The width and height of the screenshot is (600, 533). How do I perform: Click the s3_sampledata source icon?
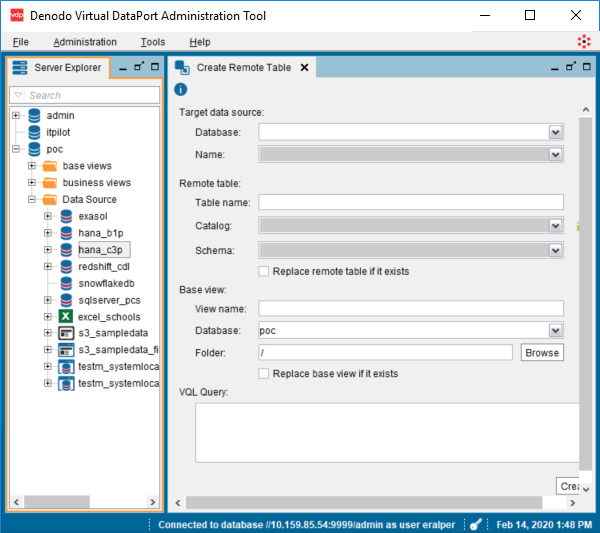pos(66,333)
